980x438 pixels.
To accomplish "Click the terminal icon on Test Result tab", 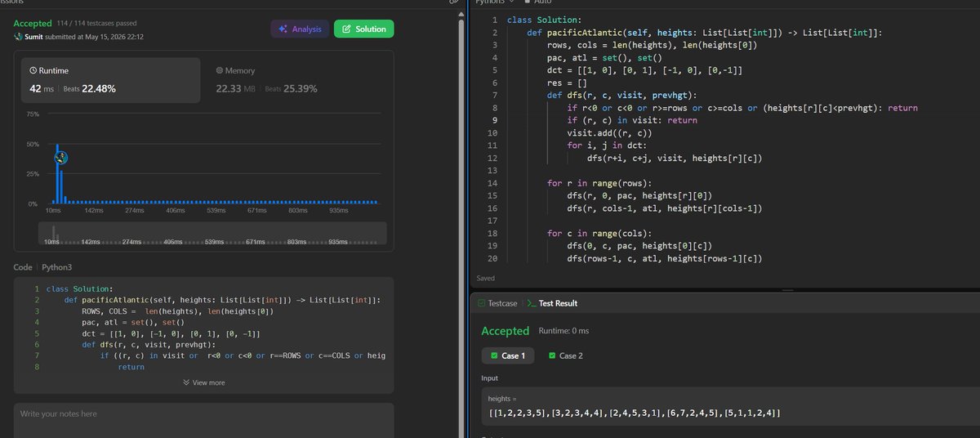I will [531, 303].
